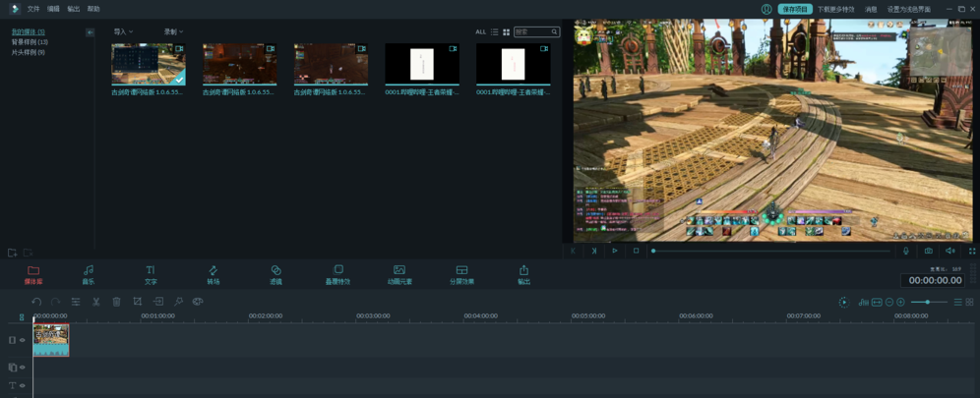This screenshot has height=398, width=980.
Task: Take a snapshot with the camera icon
Action: pos(928,251)
